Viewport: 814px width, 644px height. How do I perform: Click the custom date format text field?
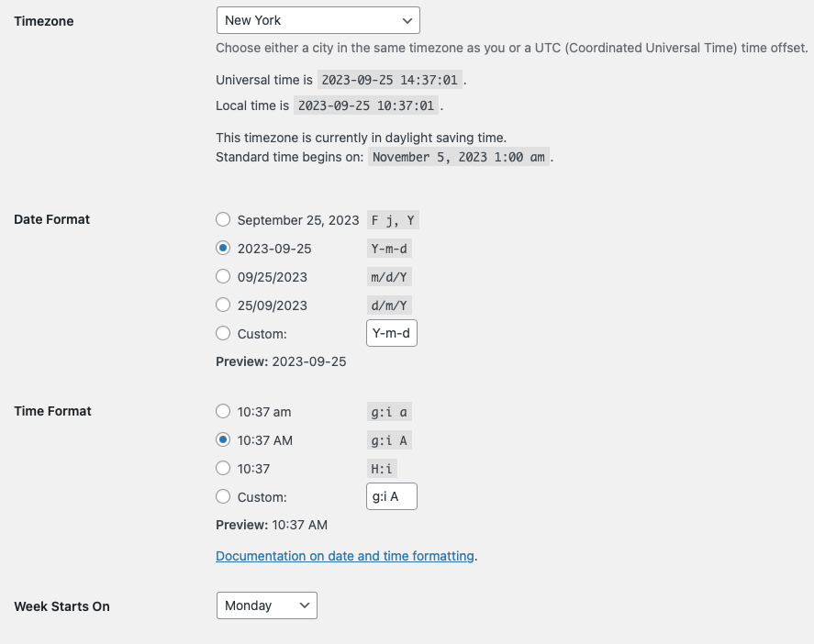point(392,333)
